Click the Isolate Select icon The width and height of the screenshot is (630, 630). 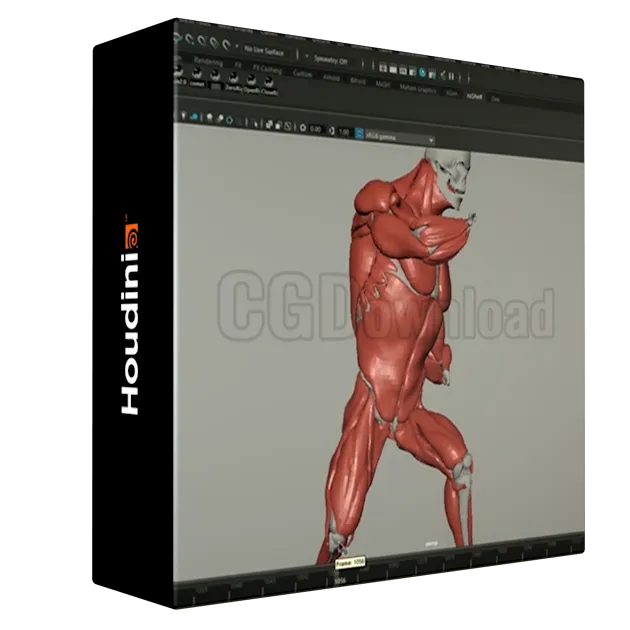[x=255, y=123]
